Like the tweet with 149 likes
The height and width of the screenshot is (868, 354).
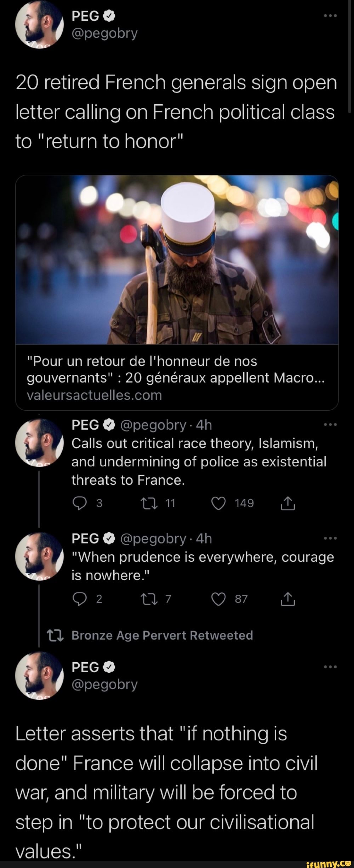pyautogui.click(x=218, y=503)
